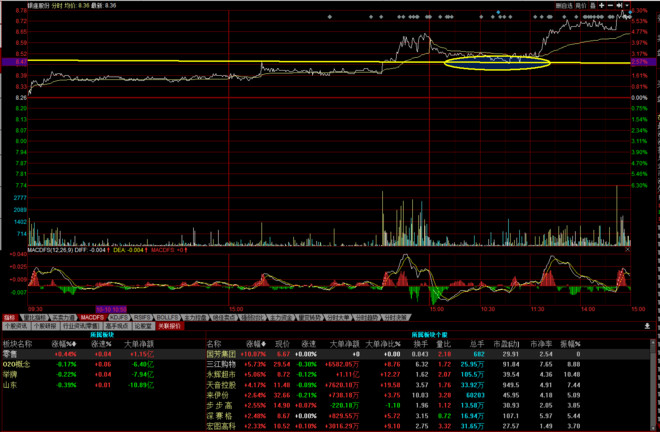This screenshot has height=432, width=660.
Task: Click the 加自选 add-to-watchlist button
Action: point(564,5)
